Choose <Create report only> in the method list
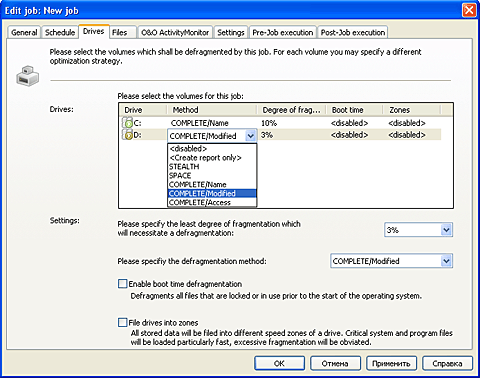This screenshot has height=378, width=480. (212, 157)
